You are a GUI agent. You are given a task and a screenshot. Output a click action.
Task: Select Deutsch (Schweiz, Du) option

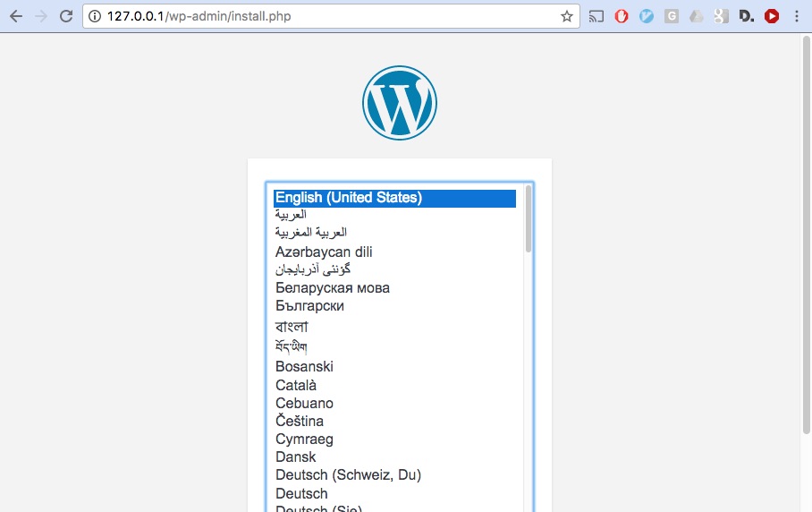coord(394,474)
